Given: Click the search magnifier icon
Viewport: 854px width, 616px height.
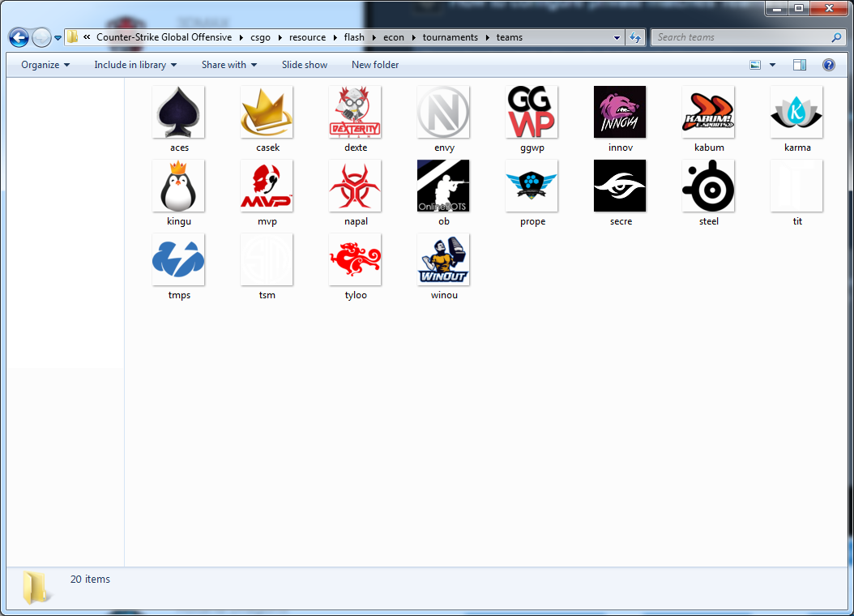Looking at the screenshot, I should pyautogui.click(x=836, y=37).
